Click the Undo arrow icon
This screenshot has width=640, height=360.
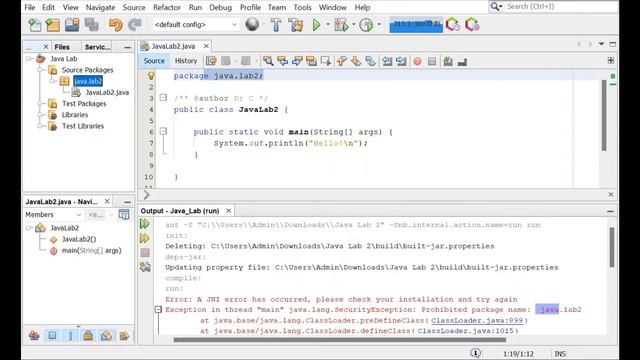pyautogui.click(x=116, y=25)
